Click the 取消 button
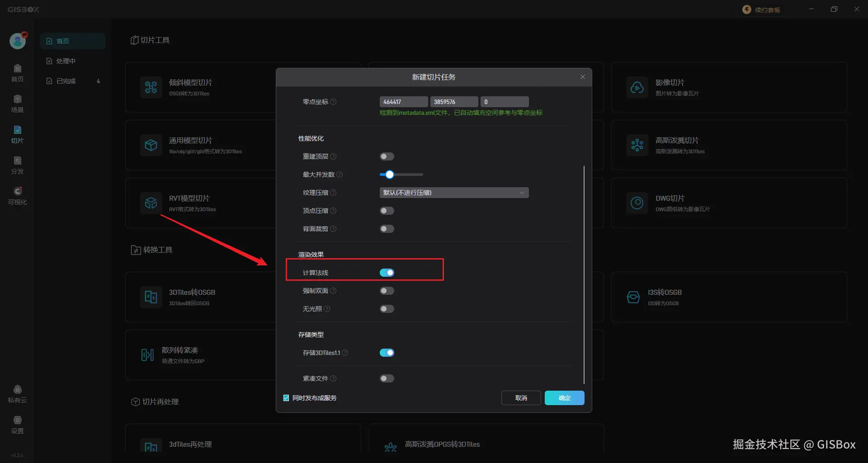The height and width of the screenshot is (463, 868). (x=521, y=398)
